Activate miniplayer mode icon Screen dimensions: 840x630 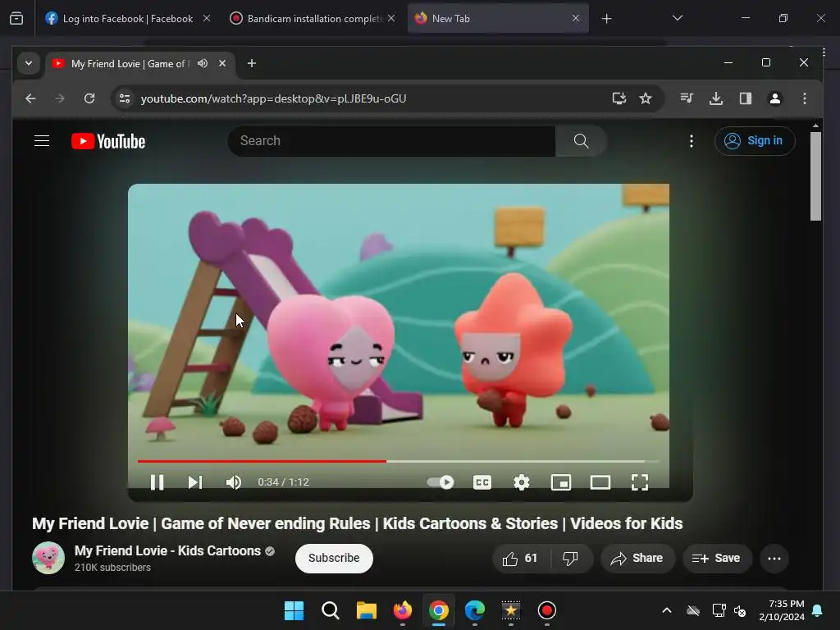point(561,482)
